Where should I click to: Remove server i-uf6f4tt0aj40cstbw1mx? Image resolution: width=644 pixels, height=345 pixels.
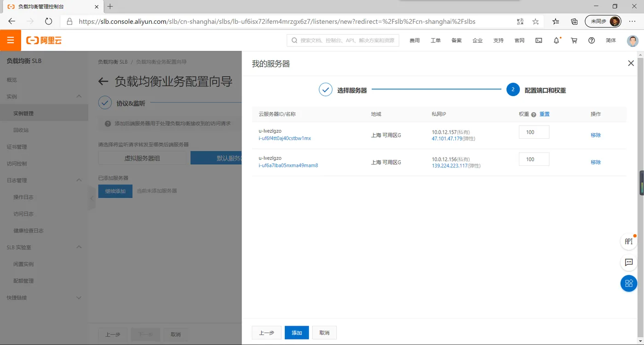pyautogui.click(x=596, y=135)
